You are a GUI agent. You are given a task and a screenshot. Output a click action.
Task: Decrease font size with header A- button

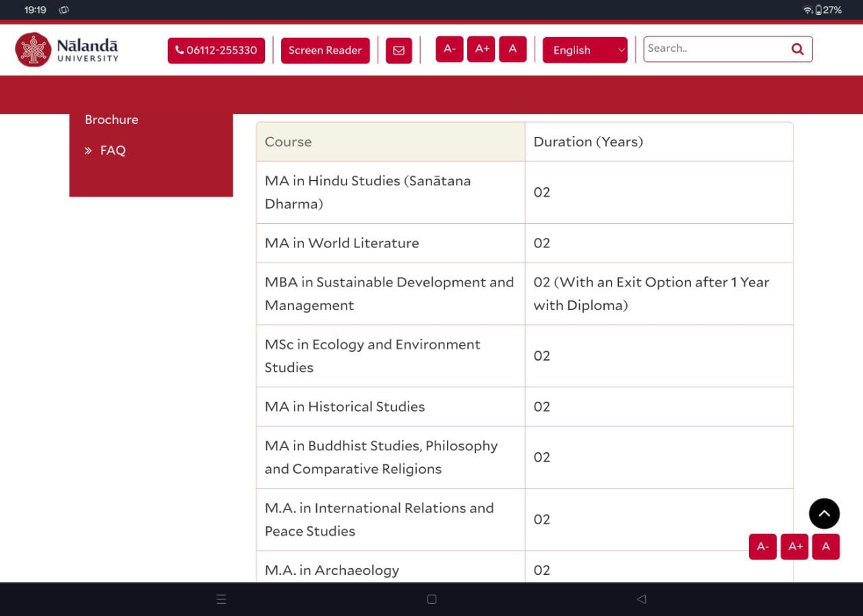pyautogui.click(x=450, y=49)
